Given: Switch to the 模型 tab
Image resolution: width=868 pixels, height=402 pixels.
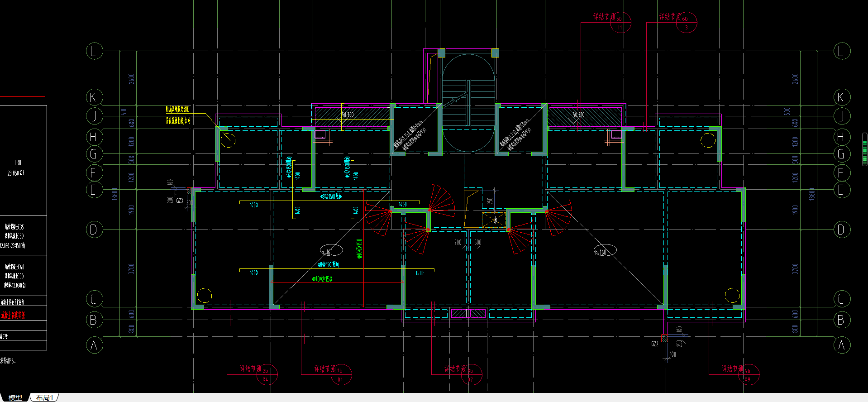Looking at the screenshot, I should pyautogui.click(x=15, y=397).
